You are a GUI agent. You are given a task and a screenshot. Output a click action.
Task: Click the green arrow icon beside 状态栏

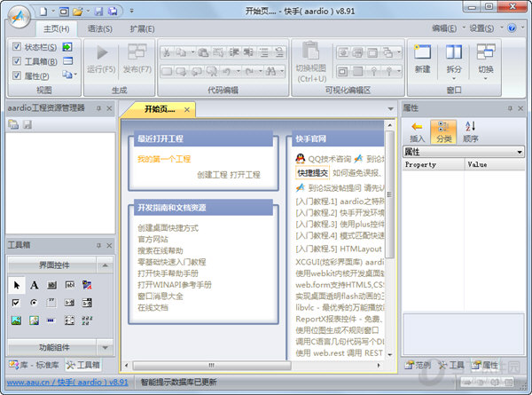(67, 47)
